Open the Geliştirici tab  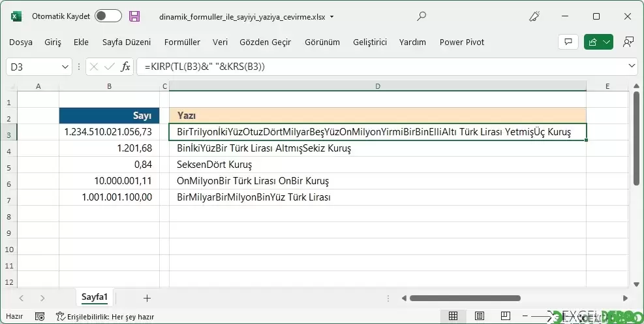[370, 42]
